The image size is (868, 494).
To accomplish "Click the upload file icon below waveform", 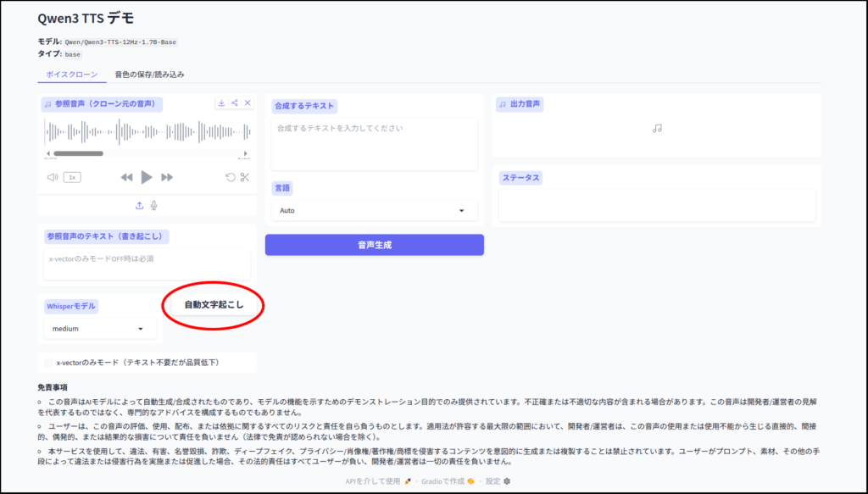I will (139, 205).
